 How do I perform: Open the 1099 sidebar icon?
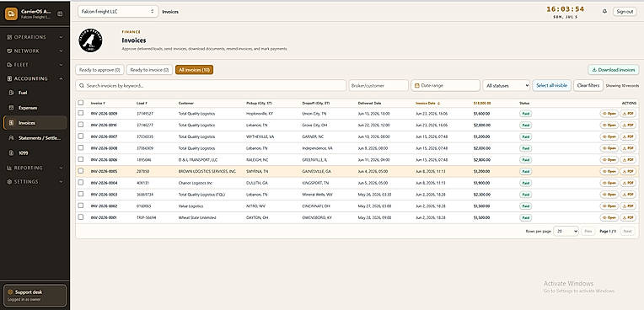coord(12,152)
